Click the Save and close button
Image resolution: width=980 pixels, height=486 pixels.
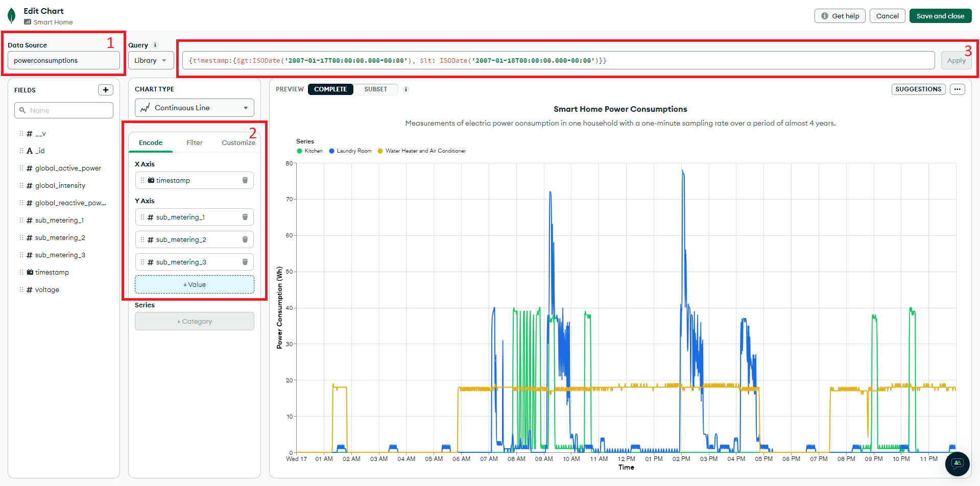click(940, 16)
